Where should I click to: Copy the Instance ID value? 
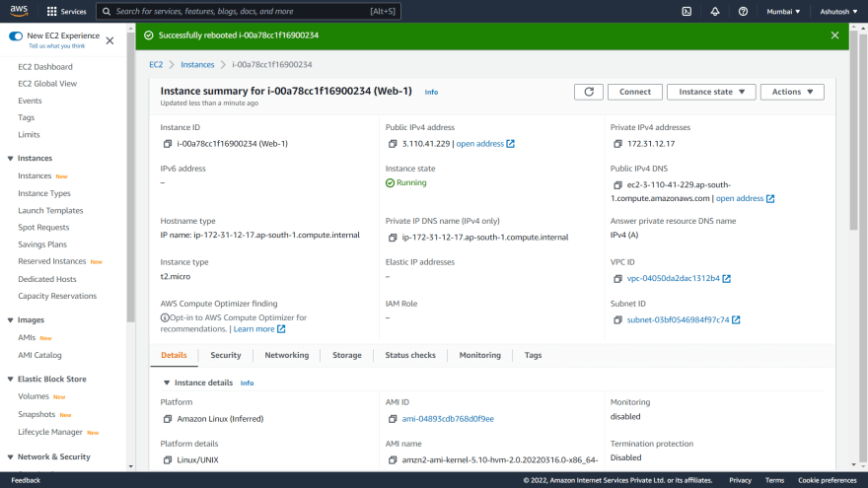click(167, 144)
